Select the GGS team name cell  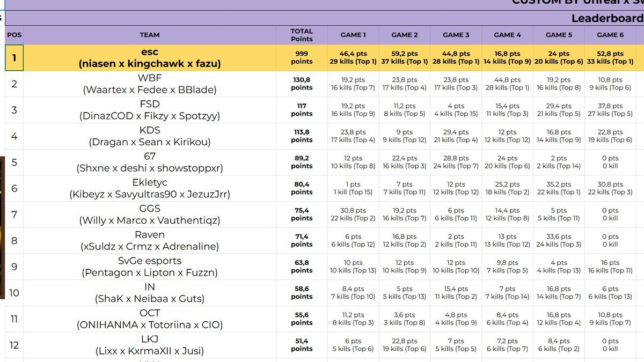coord(150,215)
